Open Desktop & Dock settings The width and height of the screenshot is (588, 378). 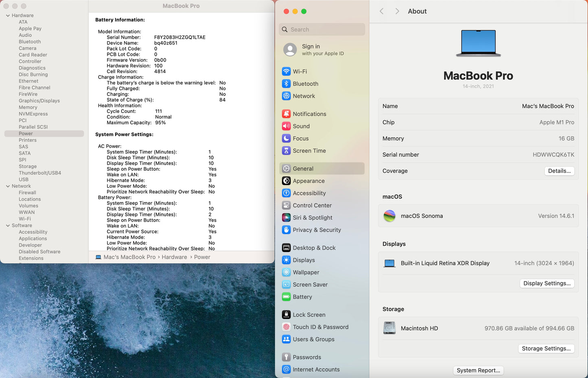pyautogui.click(x=314, y=248)
